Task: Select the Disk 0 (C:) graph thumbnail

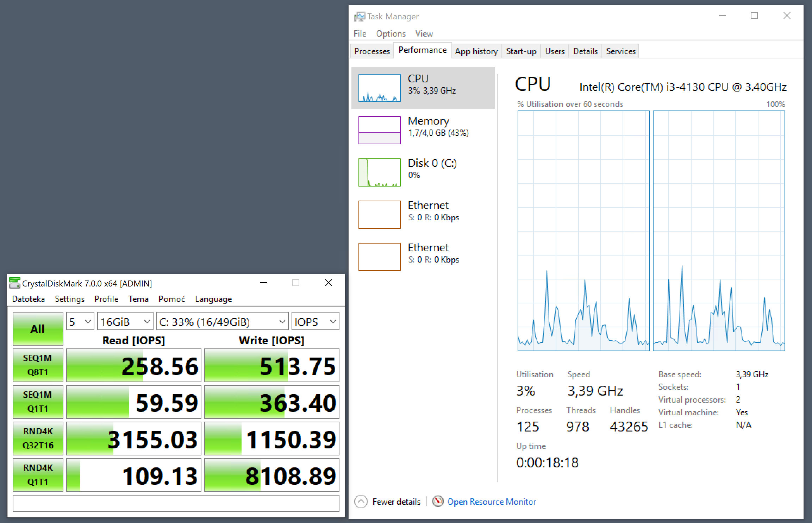Action: click(379, 172)
